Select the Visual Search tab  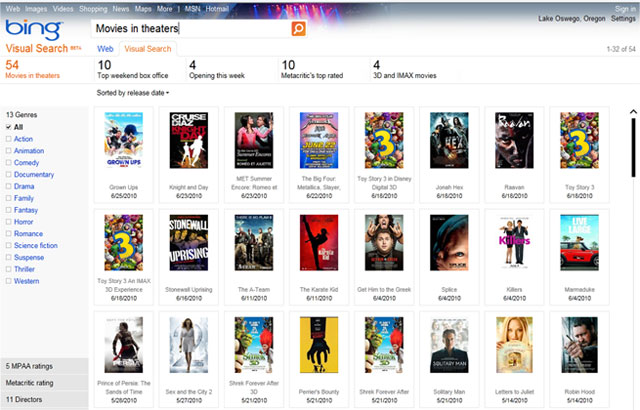click(x=148, y=49)
